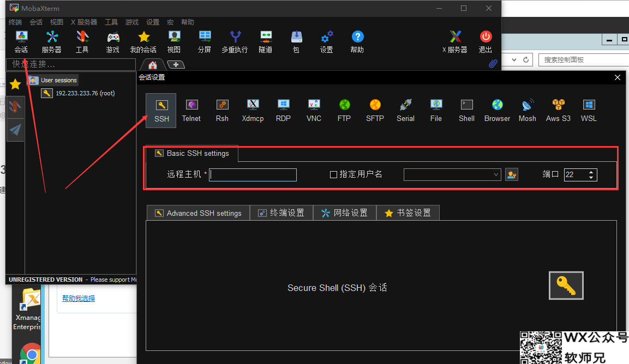Pick the RDP session type
629x364 pixels.
(283, 111)
